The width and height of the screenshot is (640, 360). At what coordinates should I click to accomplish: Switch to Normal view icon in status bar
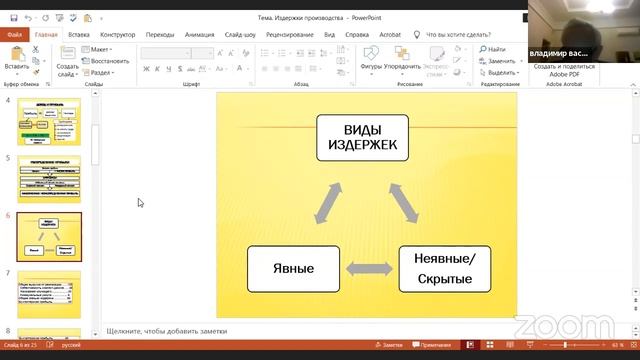tap(470, 345)
